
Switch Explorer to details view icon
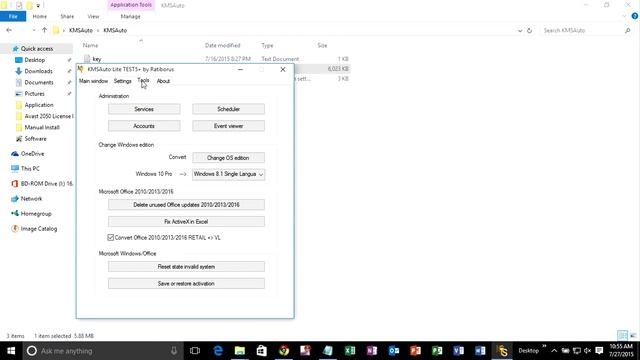tap(622, 336)
